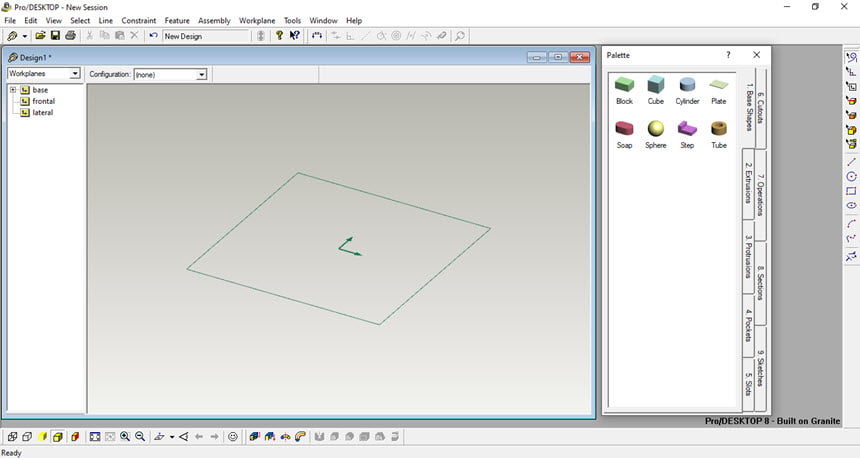Click the dimension tool icon in the top toolbar
860x458 pixels.
[x=317, y=36]
